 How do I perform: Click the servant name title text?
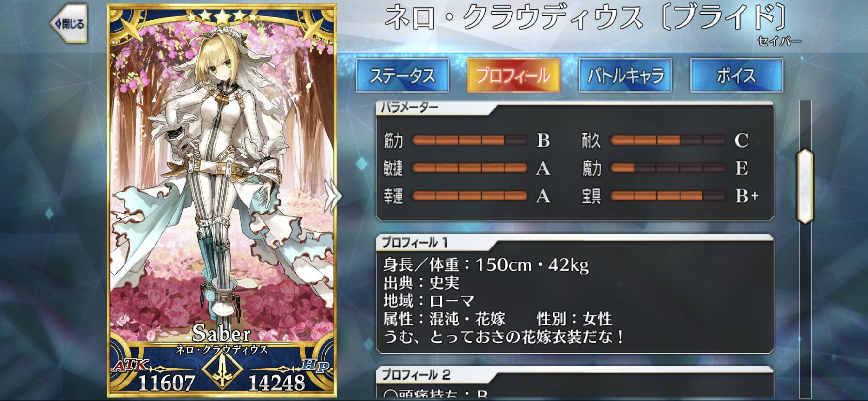[585, 17]
